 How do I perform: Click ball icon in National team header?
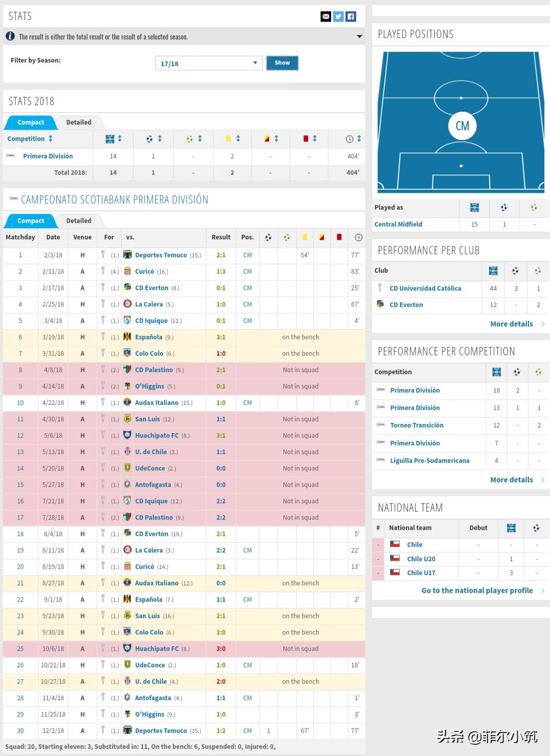(x=536, y=528)
